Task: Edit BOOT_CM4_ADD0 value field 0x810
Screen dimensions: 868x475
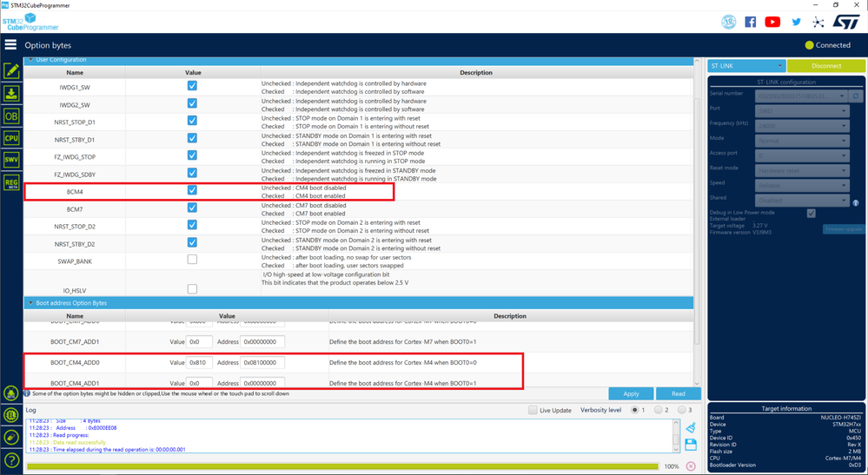Action: [199, 363]
